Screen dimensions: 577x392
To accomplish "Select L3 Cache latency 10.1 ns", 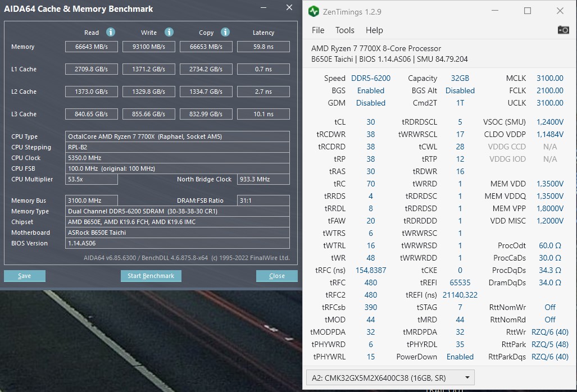I will click(263, 114).
